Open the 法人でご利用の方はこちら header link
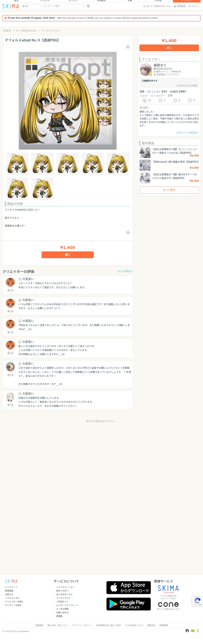This screenshot has height=644, width=203. pyautogui.click(x=157, y=6)
